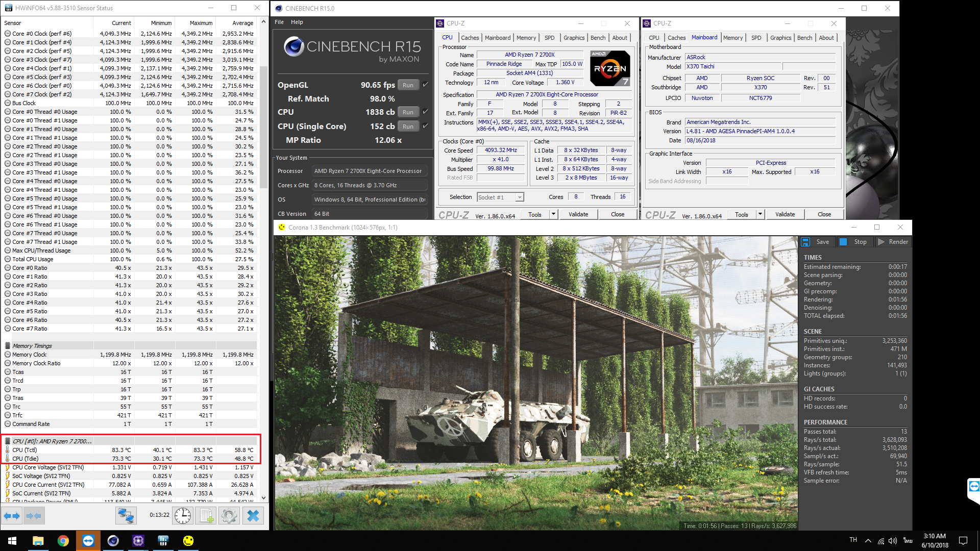Click Run button next to CPU score

(408, 112)
